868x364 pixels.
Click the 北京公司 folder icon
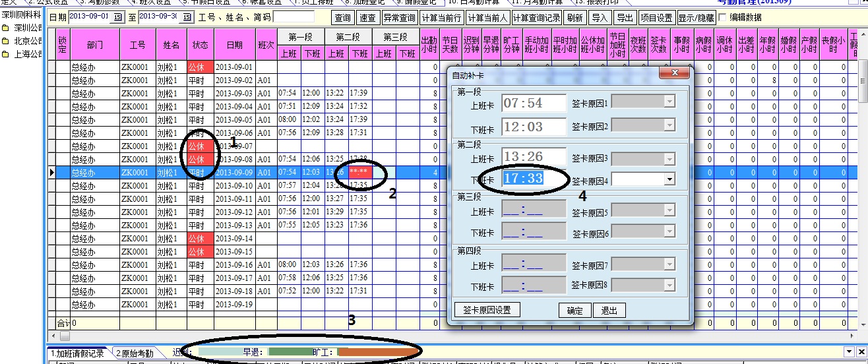(5, 41)
